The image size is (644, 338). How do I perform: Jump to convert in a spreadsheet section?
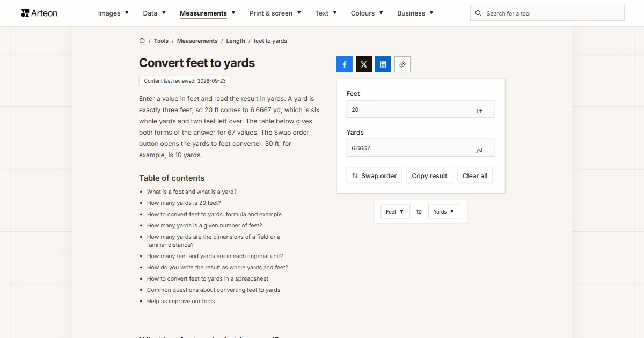point(208,278)
